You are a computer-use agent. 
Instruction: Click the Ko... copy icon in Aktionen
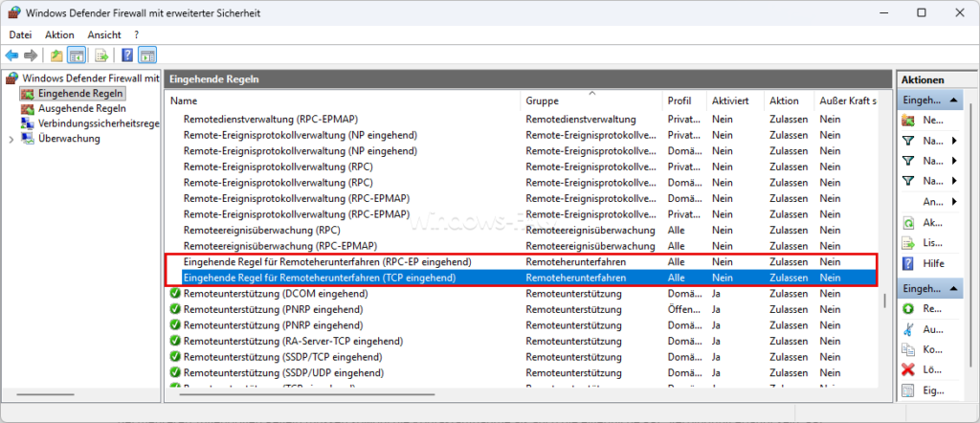coord(908,349)
